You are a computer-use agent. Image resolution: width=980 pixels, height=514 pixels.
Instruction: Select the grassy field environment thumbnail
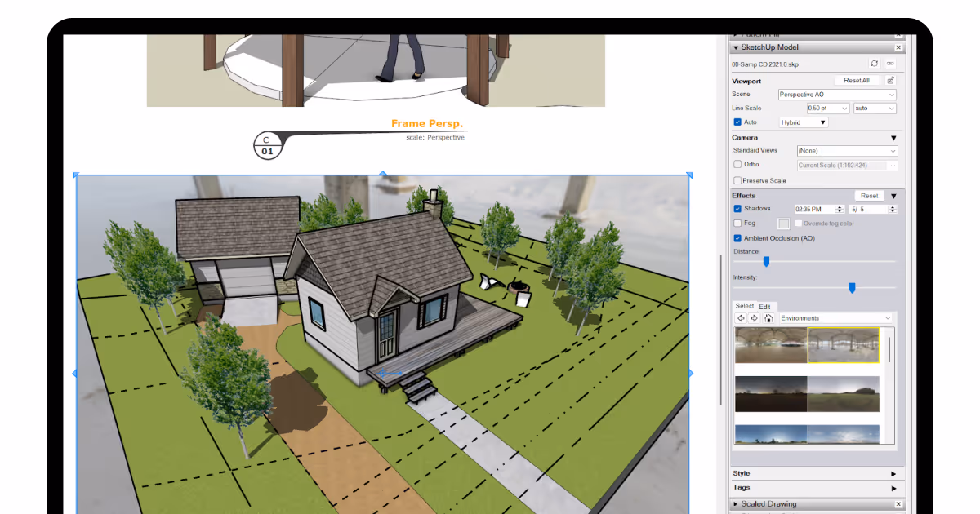click(x=844, y=393)
